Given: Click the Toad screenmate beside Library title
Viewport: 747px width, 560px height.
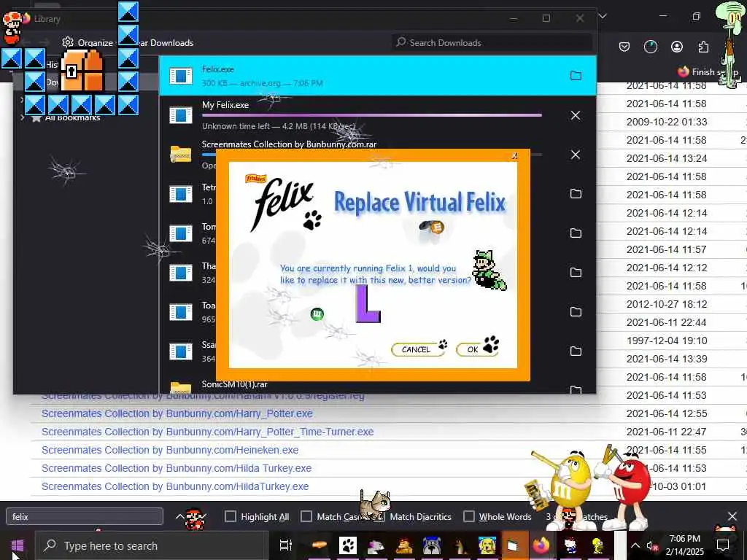Looking at the screenshot, I should tap(12, 28).
